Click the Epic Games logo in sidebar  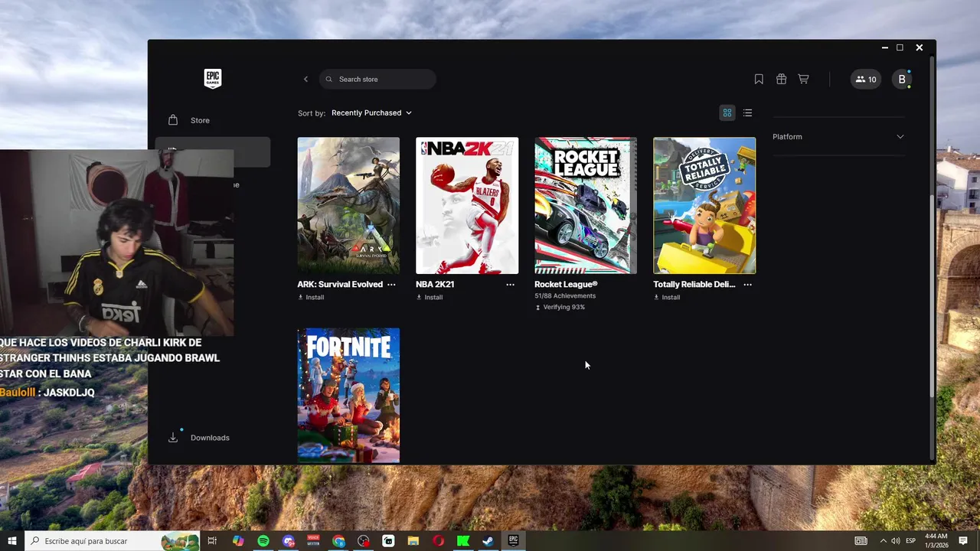click(213, 79)
